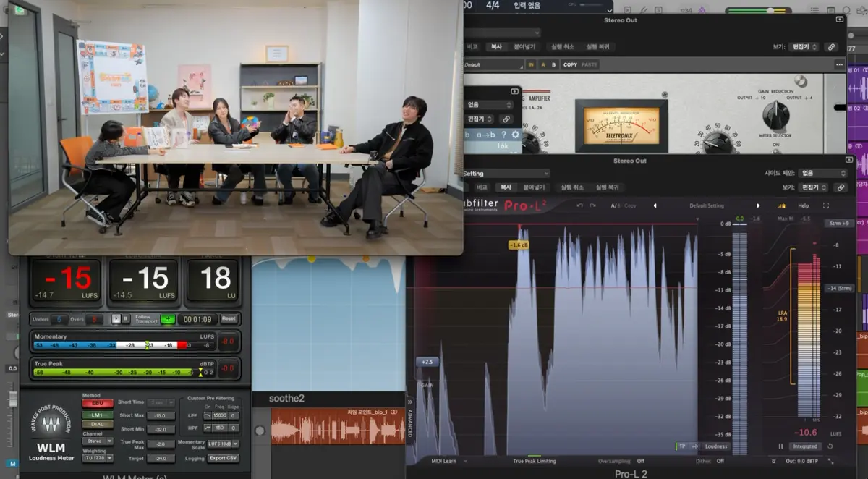Click the Short Min value field

point(161,429)
